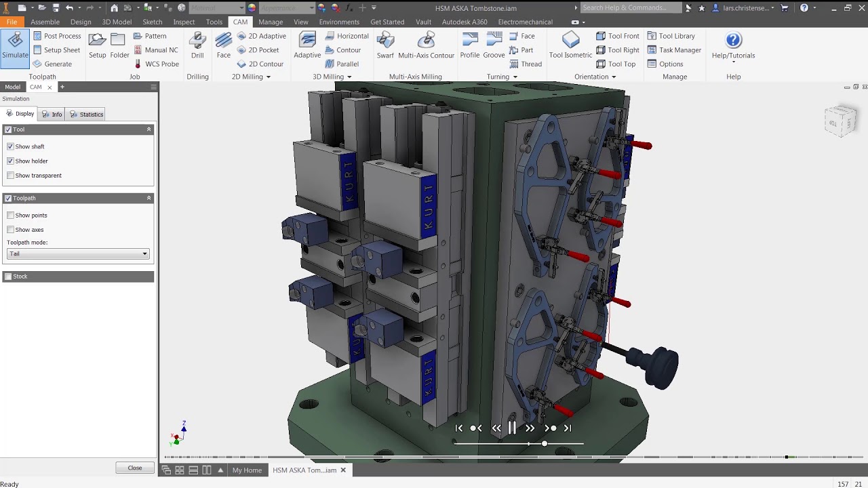Viewport: 868px width, 488px height.
Task: Select the Pattern tool
Action: pyautogui.click(x=150, y=36)
